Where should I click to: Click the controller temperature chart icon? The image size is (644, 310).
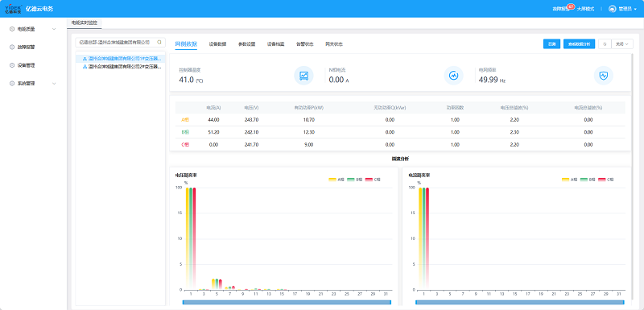(303, 76)
